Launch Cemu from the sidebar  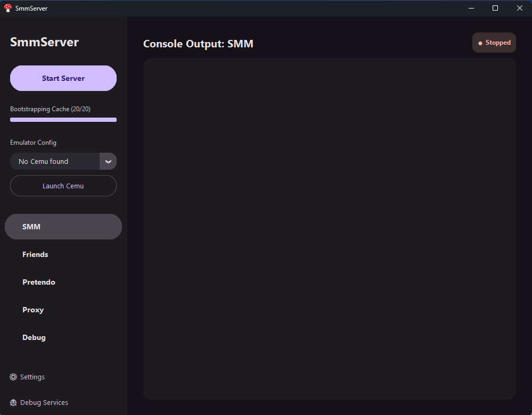(63, 186)
